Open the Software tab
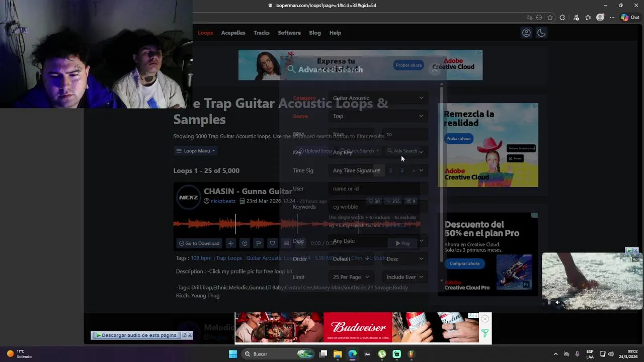644x362 pixels. (289, 33)
